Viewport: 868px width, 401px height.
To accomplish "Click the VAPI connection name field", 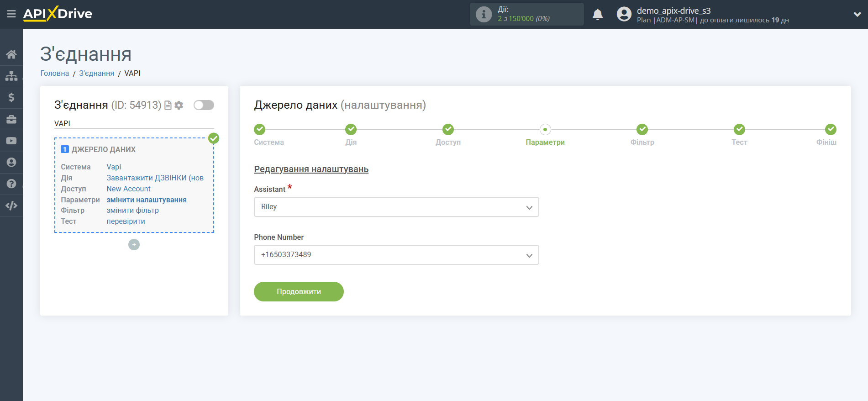I will click(134, 123).
